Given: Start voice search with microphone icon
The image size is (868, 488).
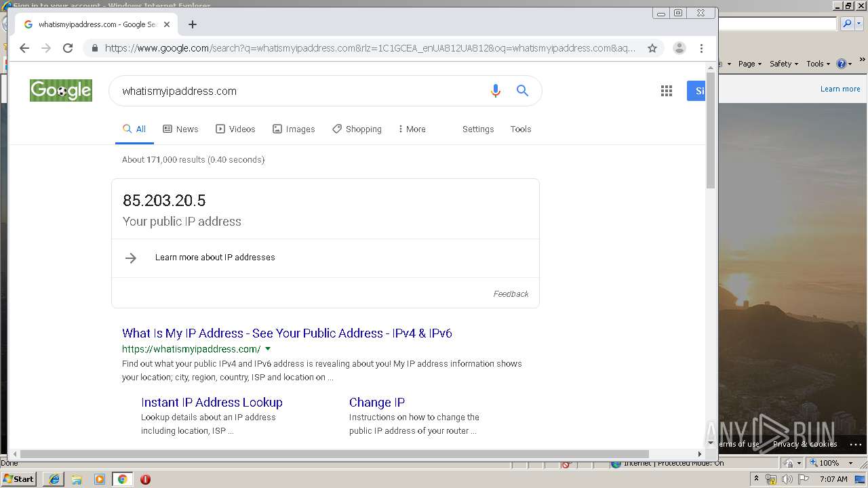Looking at the screenshot, I should 496,91.
